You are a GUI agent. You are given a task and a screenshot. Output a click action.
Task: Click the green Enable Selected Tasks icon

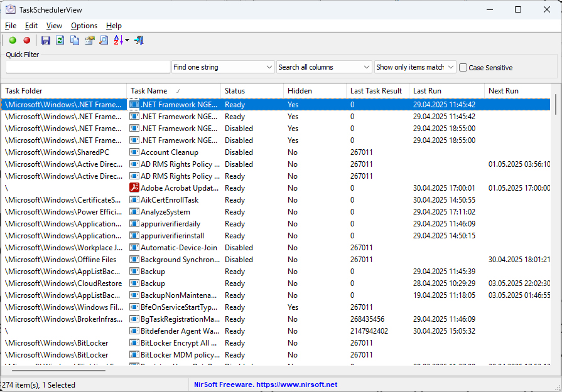click(13, 40)
